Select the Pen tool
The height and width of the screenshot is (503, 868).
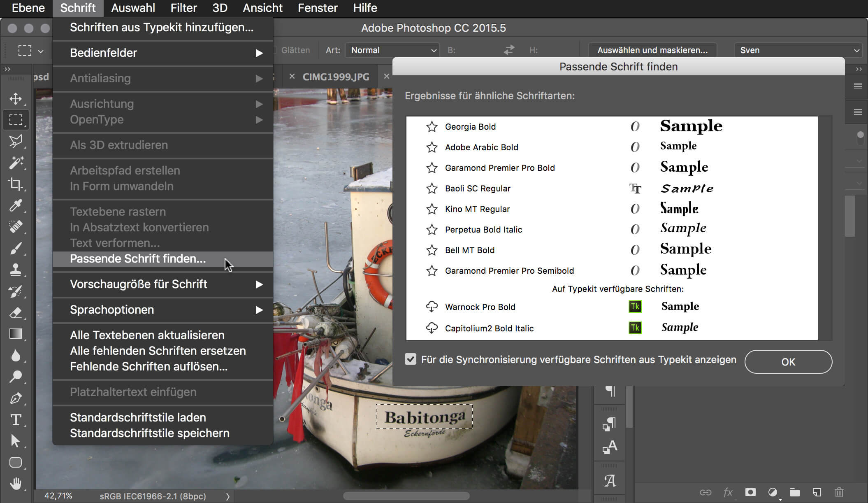tap(16, 398)
